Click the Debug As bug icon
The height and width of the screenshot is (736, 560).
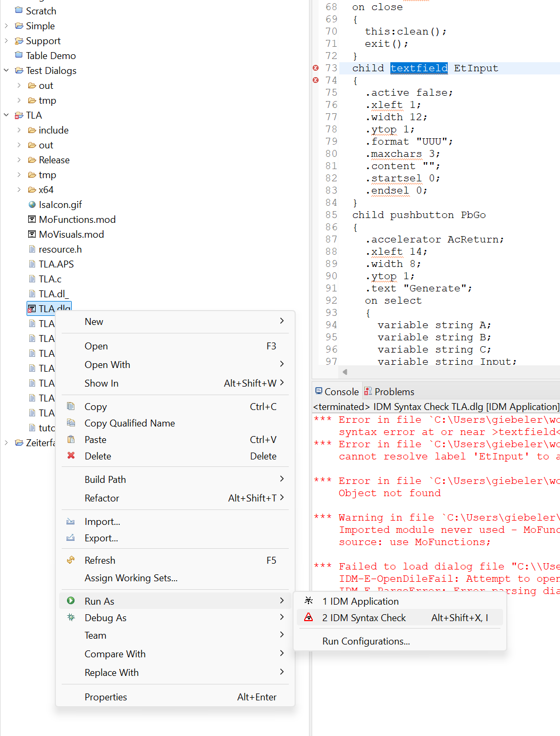click(x=71, y=617)
